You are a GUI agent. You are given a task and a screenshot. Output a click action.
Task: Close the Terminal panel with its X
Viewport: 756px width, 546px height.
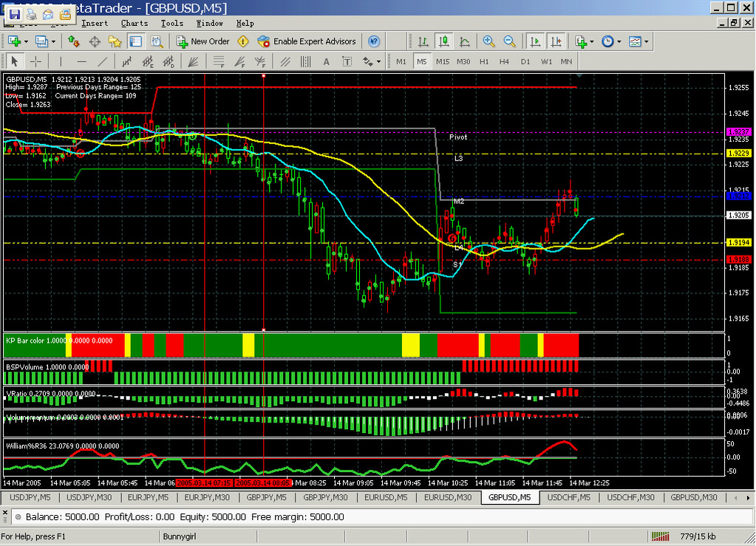5,513
